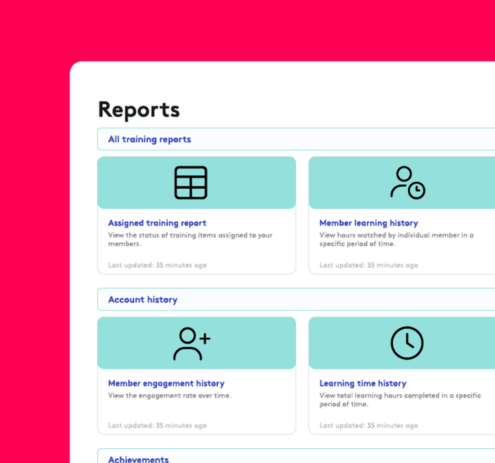The image size is (495, 463).
Task: Click 'View total learning hours completed' description
Action: pos(400,400)
